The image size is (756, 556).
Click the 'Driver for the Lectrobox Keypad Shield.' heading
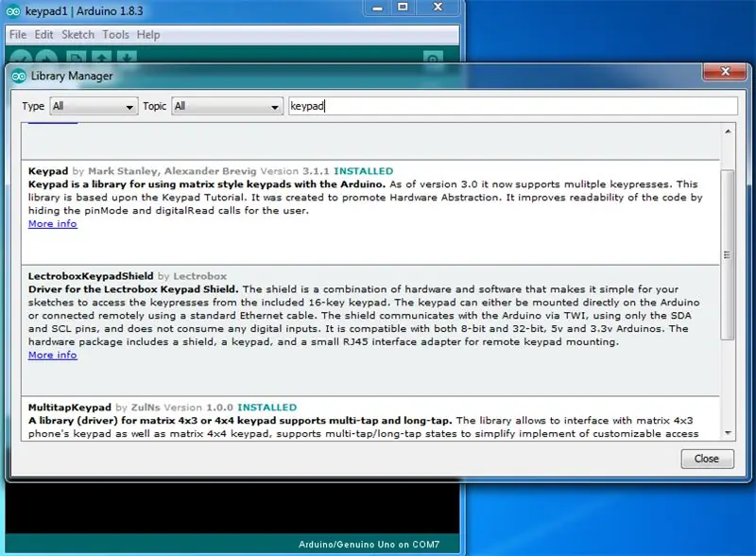click(133, 289)
